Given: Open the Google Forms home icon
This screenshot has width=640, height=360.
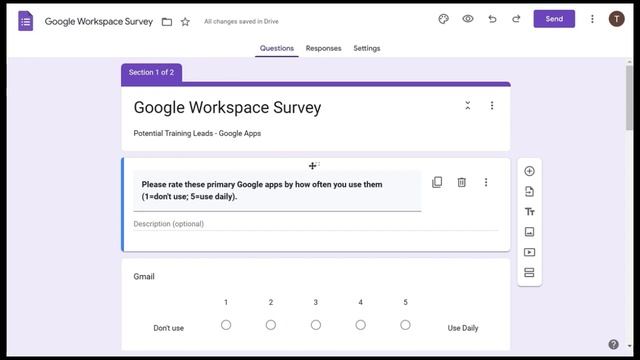Looking at the screenshot, I should (25, 21).
